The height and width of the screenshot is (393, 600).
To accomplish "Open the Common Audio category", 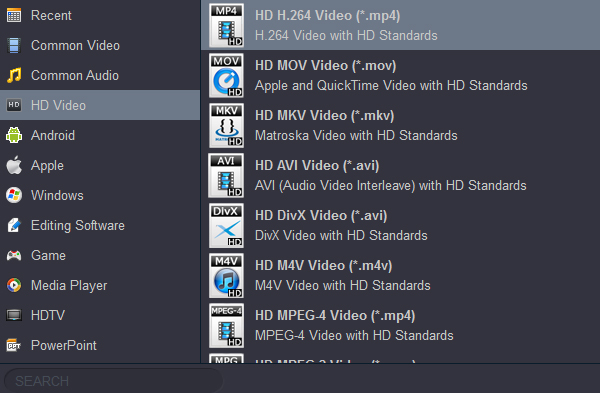I will (x=100, y=75).
